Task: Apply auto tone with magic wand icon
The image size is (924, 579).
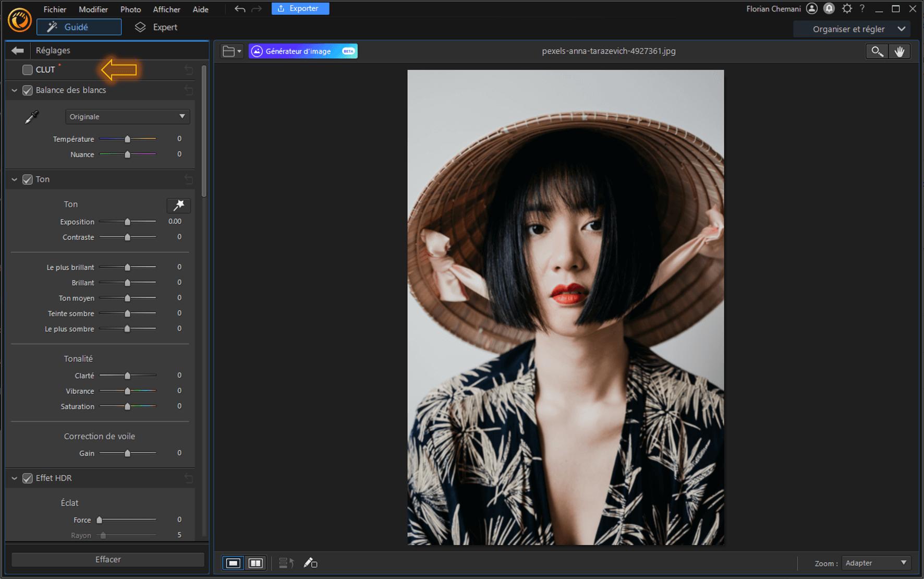Action: pos(178,205)
